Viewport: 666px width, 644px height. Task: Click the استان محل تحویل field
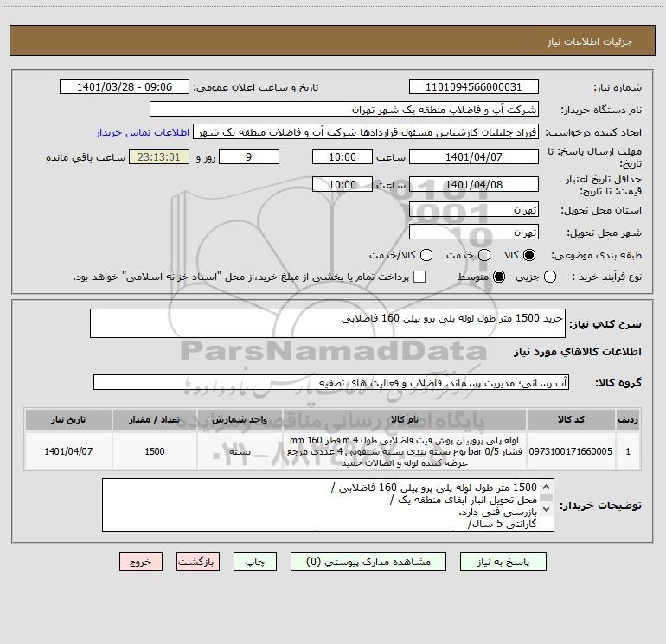(474, 210)
